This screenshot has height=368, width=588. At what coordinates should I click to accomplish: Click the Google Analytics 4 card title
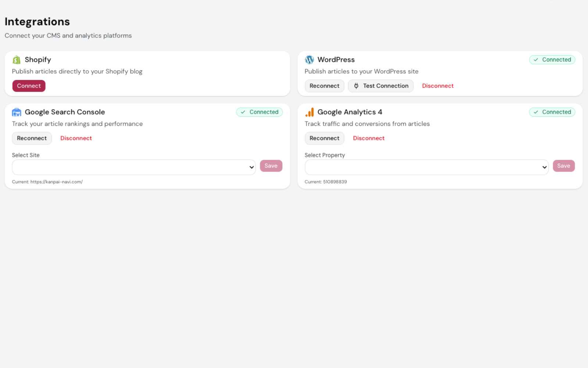coord(350,112)
